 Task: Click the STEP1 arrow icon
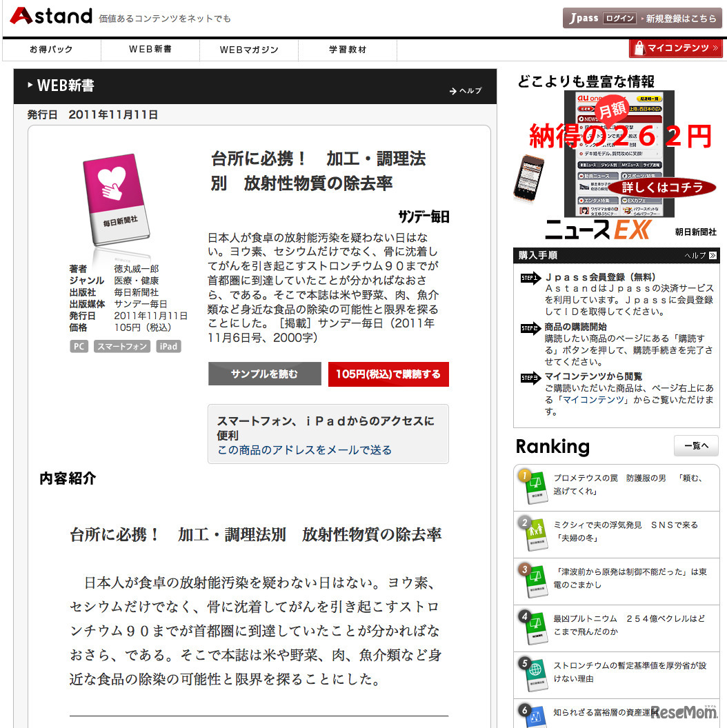530,278
